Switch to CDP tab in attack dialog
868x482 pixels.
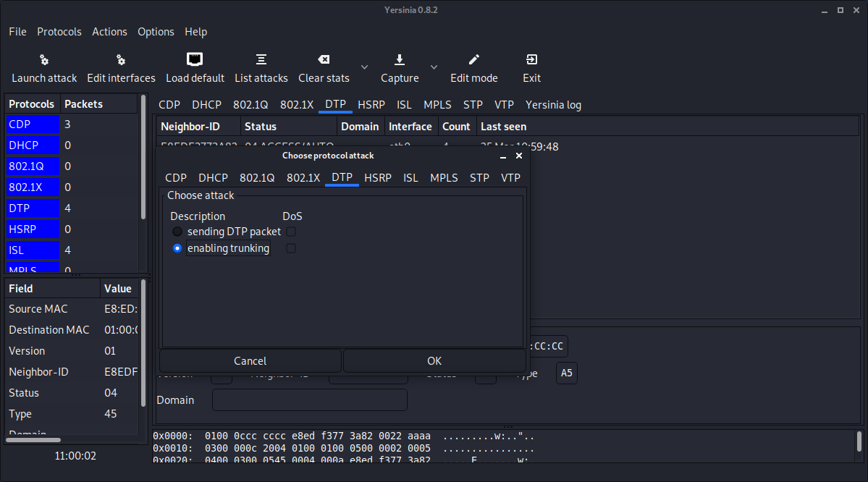pos(176,177)
